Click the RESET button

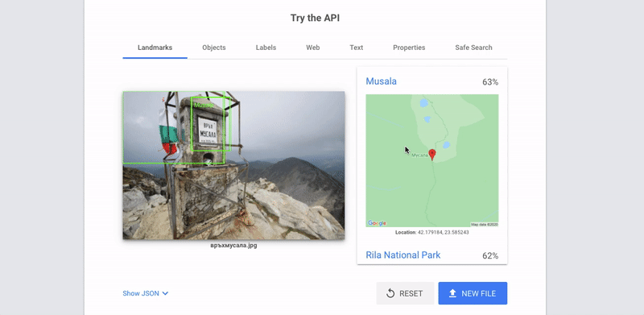pos(405,293)
